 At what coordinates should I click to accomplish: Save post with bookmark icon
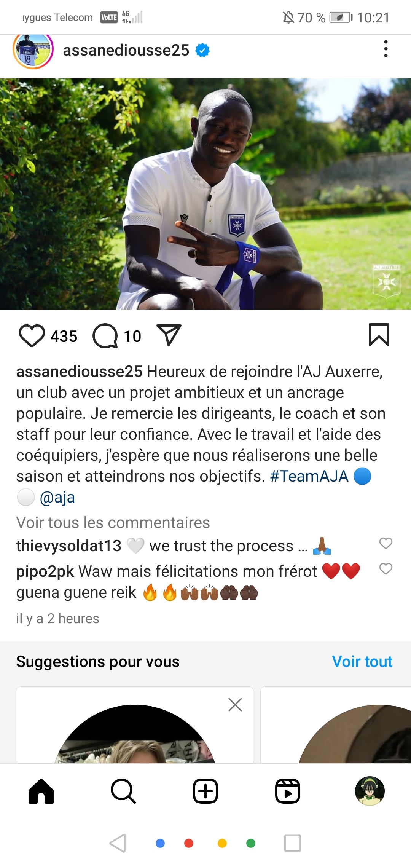point(379,335)
